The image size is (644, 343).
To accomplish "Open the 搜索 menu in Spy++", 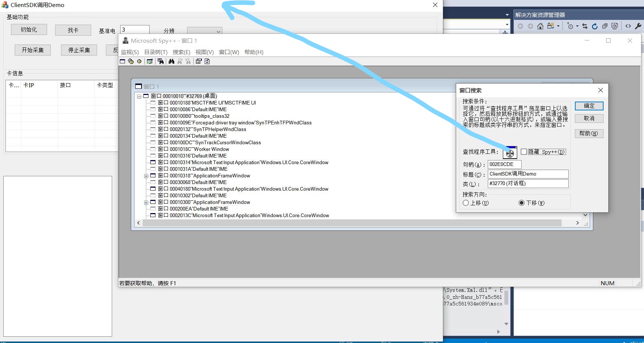I will (x=181, y=52).
